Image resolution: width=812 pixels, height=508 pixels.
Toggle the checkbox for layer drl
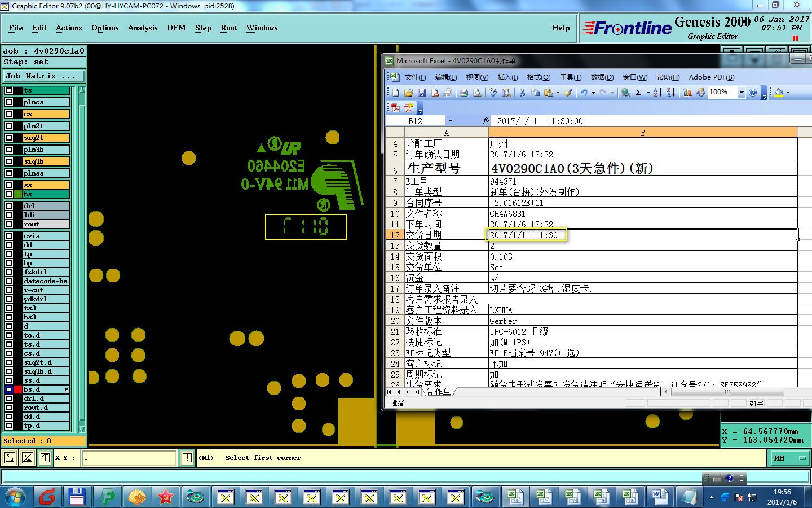coord(9,206)
